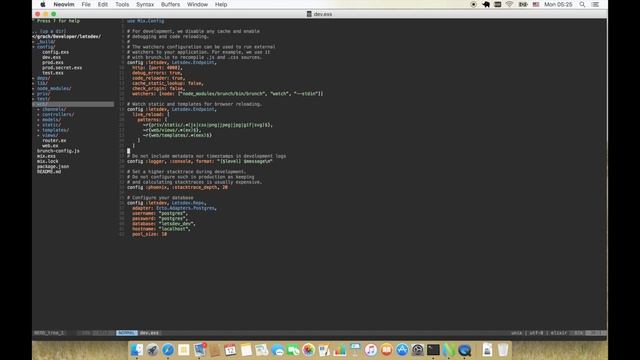Expand the templates folder under web

pos(55,130)
